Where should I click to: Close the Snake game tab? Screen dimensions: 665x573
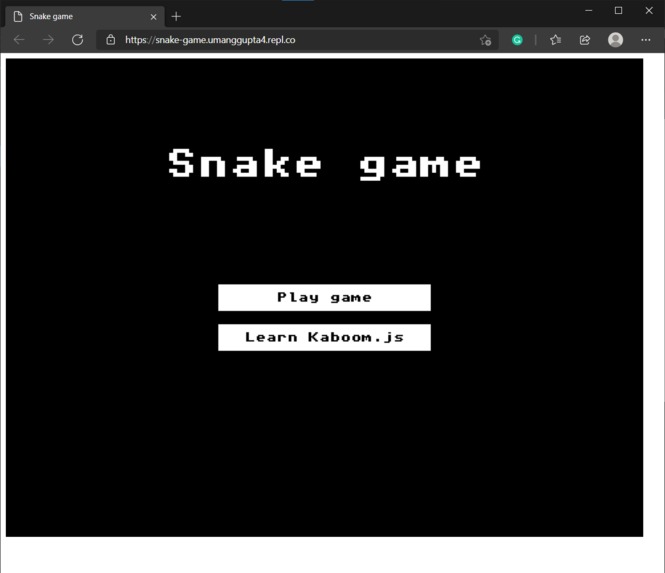pos(154,17)
